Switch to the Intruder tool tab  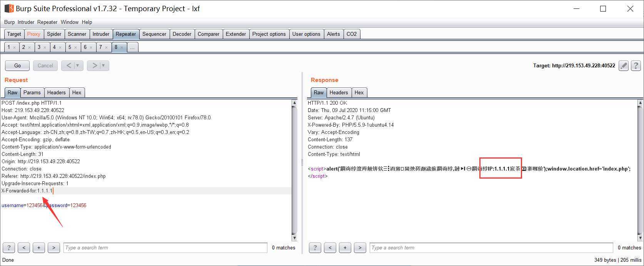pos(101,34)
